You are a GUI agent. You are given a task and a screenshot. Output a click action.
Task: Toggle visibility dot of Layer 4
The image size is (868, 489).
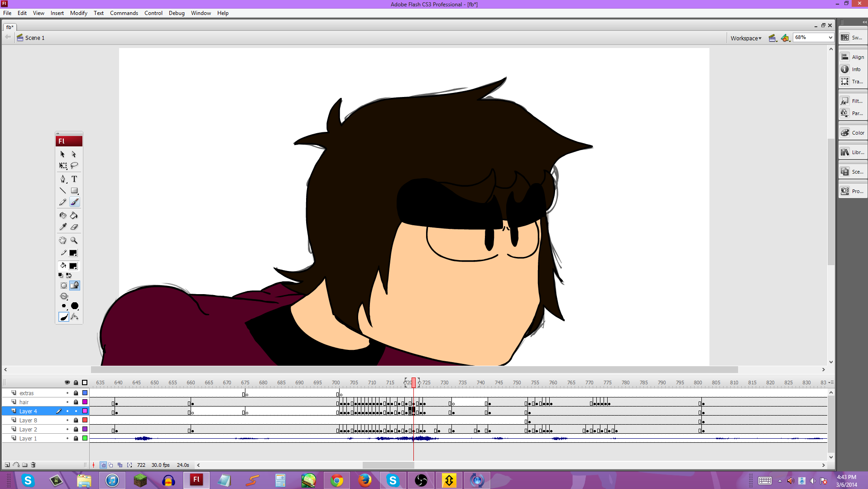(x=67, y=412)
